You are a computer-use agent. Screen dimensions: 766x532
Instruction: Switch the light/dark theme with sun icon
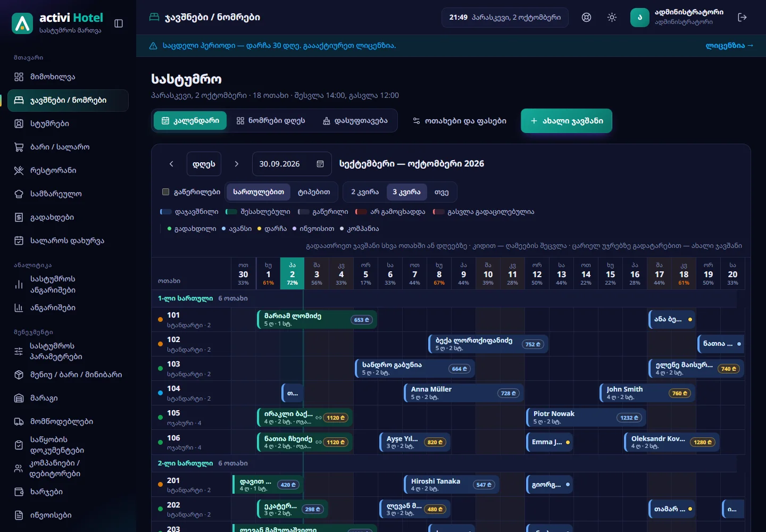[x=612, y=18]
